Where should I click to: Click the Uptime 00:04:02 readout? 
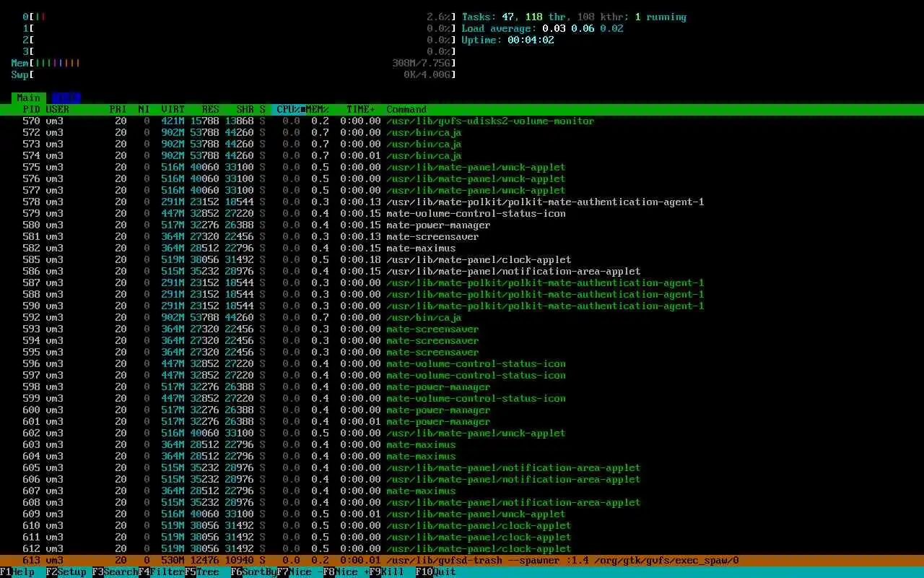coord(508,40)
